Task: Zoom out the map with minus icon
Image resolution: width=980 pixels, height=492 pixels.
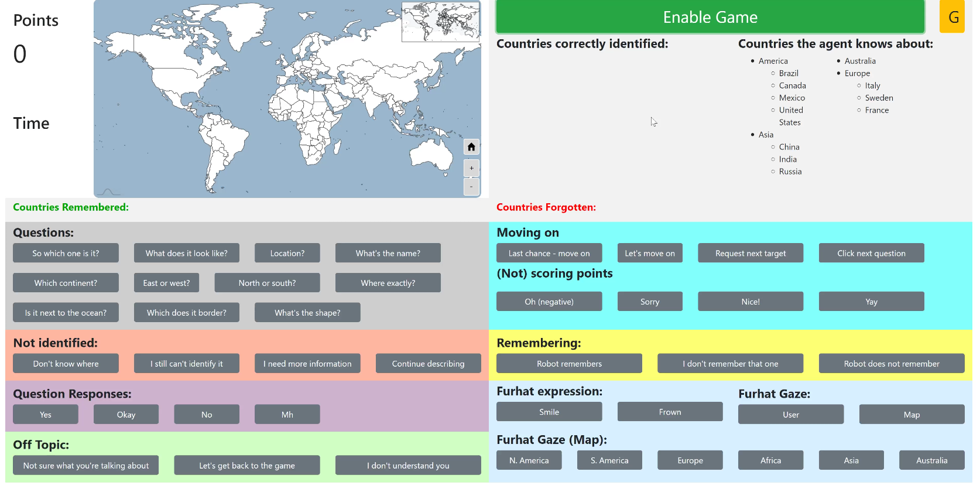Action: [471, 187]
